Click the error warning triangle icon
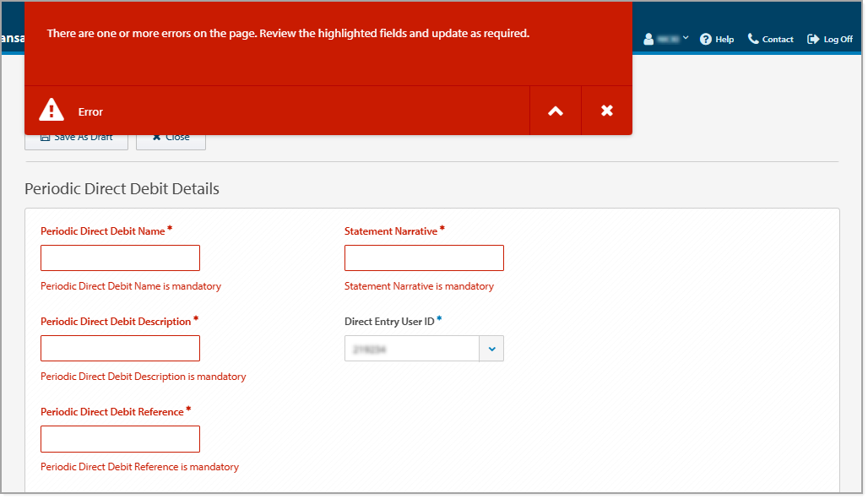The height and width of the screenshot is (499, 868). pyautogui.click(x=51, y=109)
